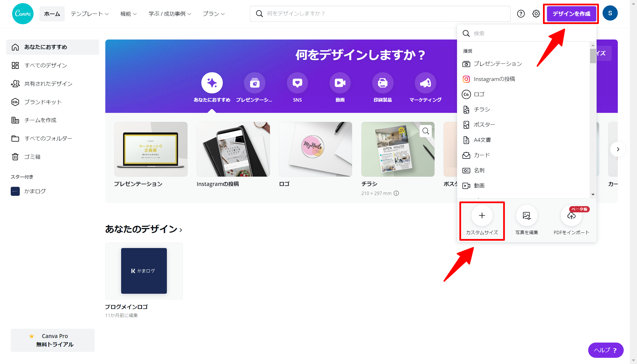Click magnifier icon on チラシ thumbnail
637x364 pixels.
(x=426, y=131)
